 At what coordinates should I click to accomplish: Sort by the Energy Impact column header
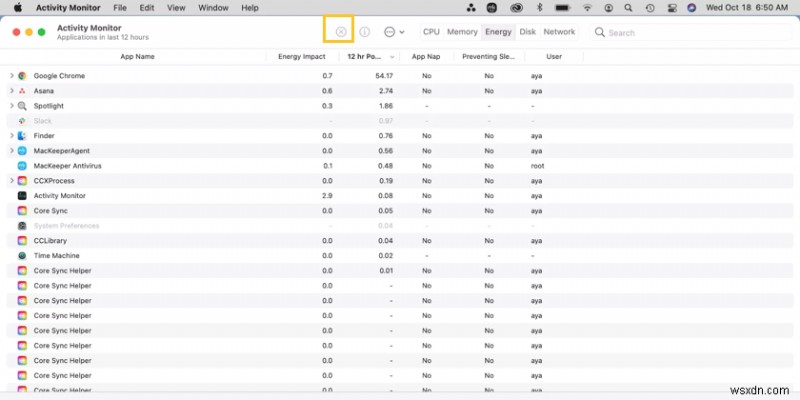click(302, 57)
